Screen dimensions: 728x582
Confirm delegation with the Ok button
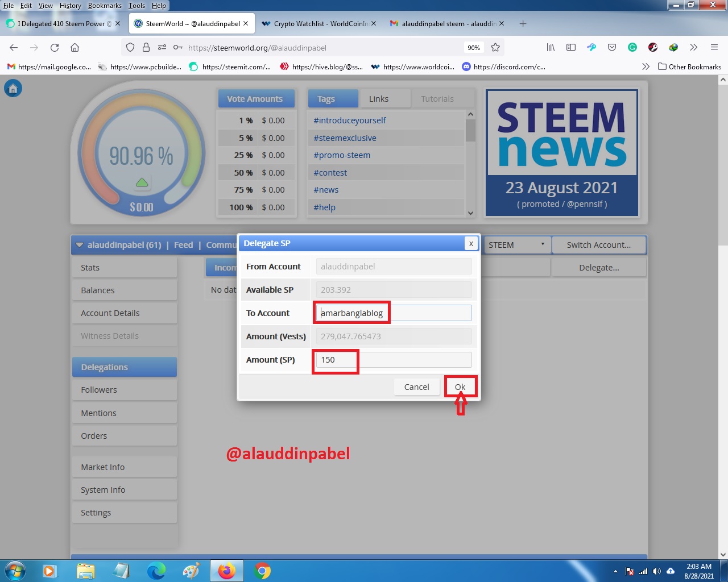click(x=460, y=387)
